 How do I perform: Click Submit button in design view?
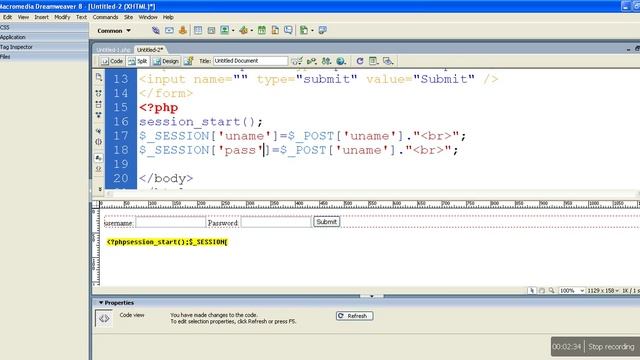pyautogui.click(x=327, y=222)
